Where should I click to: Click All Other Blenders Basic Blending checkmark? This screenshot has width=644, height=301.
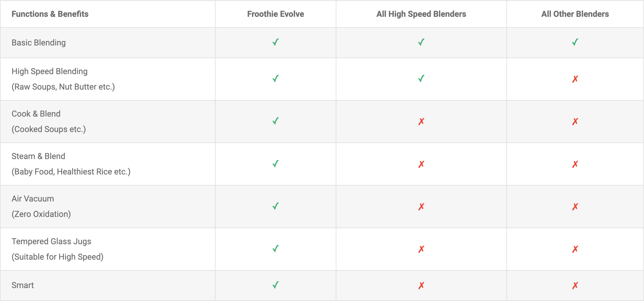click(575, 42)
